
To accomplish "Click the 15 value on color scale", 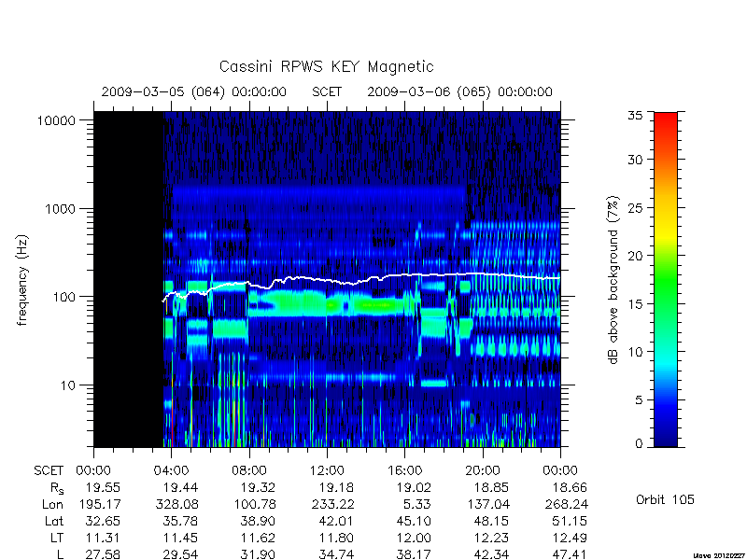I will tap(635, 304).
